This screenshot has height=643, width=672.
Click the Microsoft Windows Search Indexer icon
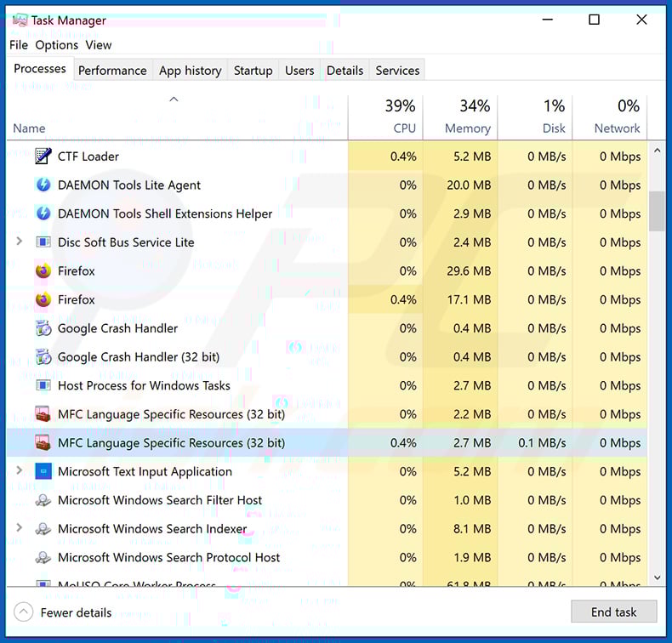[x=43, y=529]
